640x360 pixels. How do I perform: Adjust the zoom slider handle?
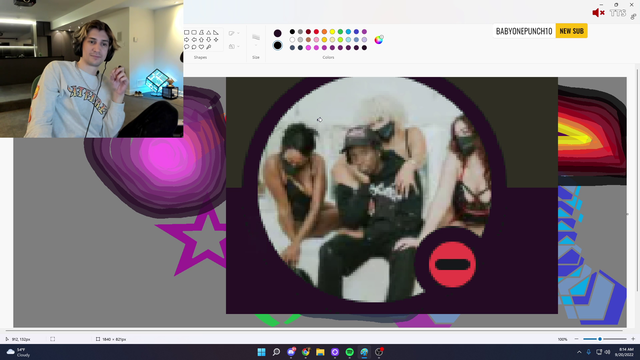[600, 339]
